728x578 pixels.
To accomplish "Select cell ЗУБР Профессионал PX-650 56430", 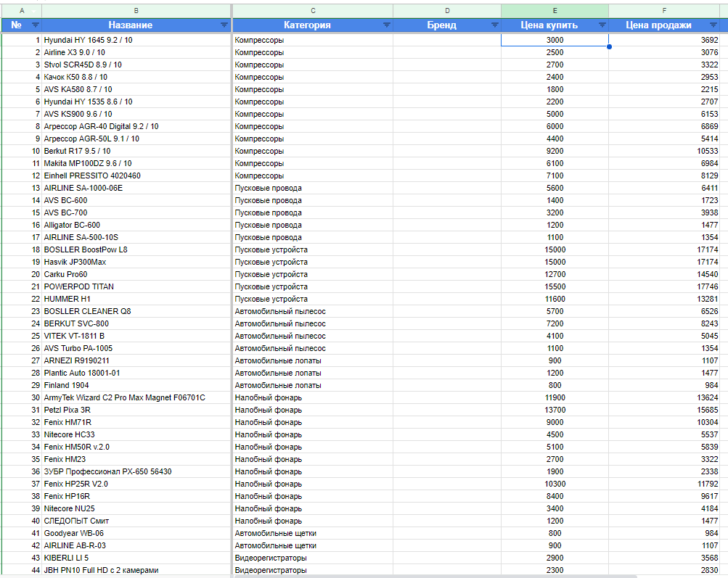I will (x=136, y=471).
